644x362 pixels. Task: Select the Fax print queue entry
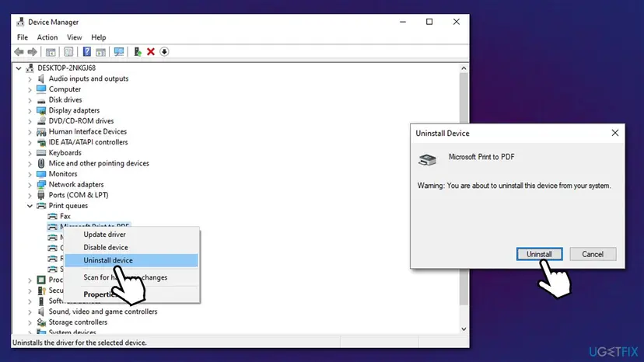(x=65, y=216)
